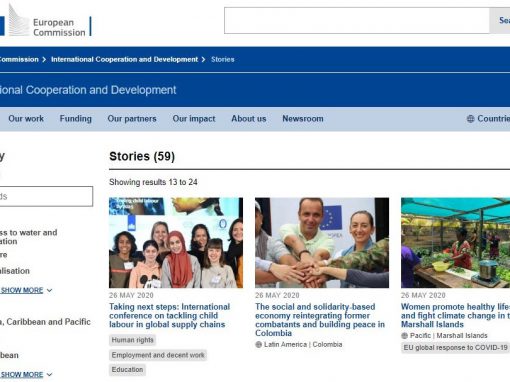
Task: Click the Marshall Islands garden thumbnail
Action: (455, 243)
